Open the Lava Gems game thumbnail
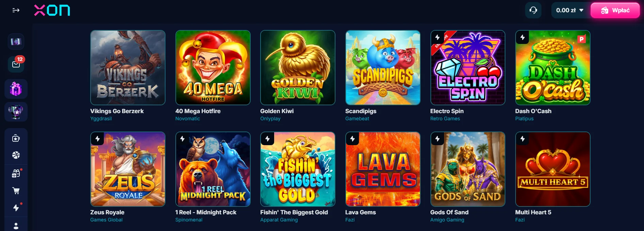 point(383,169)
